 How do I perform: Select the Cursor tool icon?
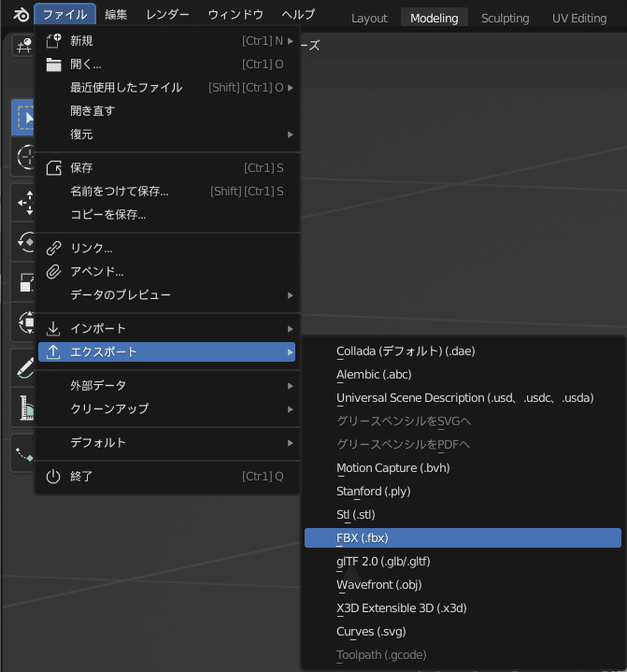pos(24,157)
